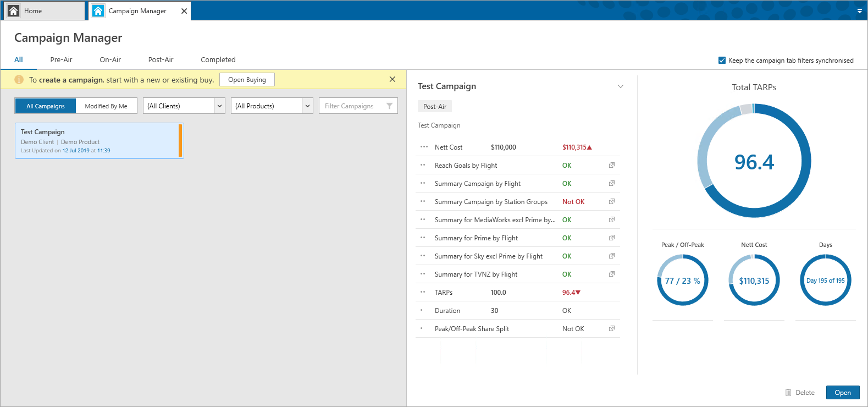The height and width of the screenshot is (407, 868).
Task: Dismiss the create-a-campaign info banner
Action: (392, 79)
